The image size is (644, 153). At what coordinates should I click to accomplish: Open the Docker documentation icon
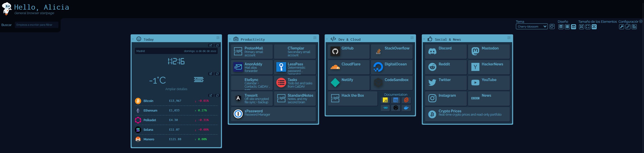(406, 108)
